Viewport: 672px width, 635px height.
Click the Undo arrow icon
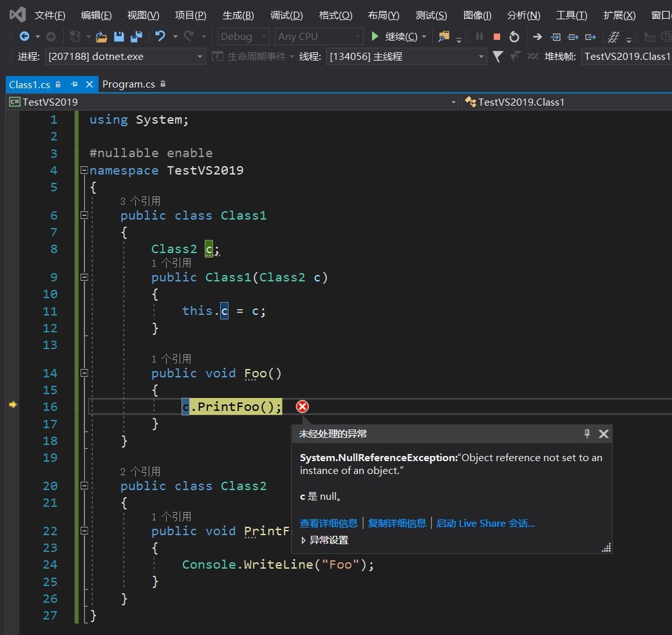(160, 37)
